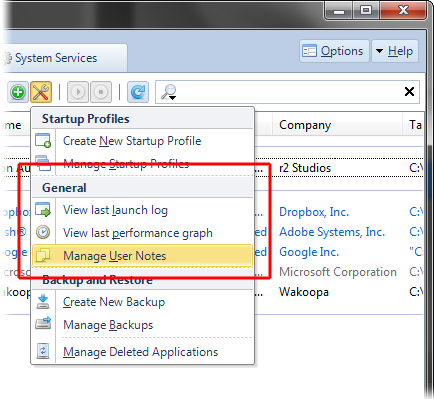Viewport: 434px width, 399px height.
Task: Click the grayed stop button in toolbar
Action: (x=101, y=92)
